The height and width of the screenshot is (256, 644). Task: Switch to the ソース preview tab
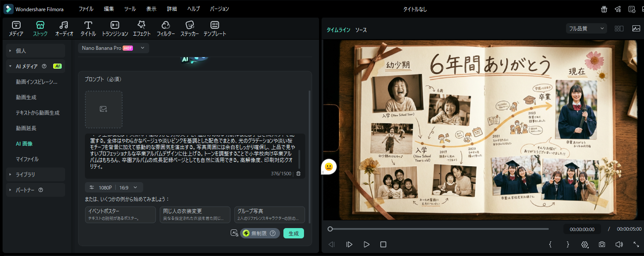click(361, 30)
